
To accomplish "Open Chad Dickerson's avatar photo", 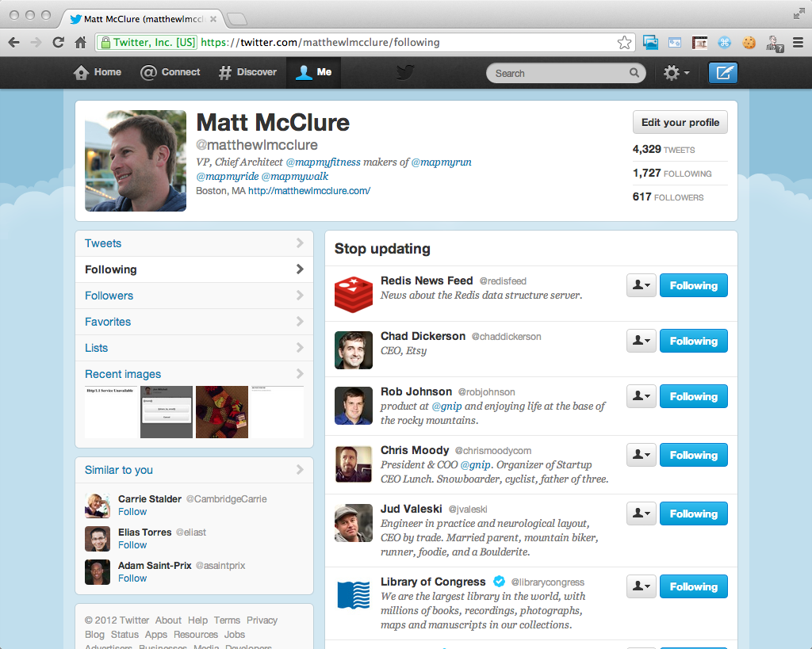I will click(353, 350).
